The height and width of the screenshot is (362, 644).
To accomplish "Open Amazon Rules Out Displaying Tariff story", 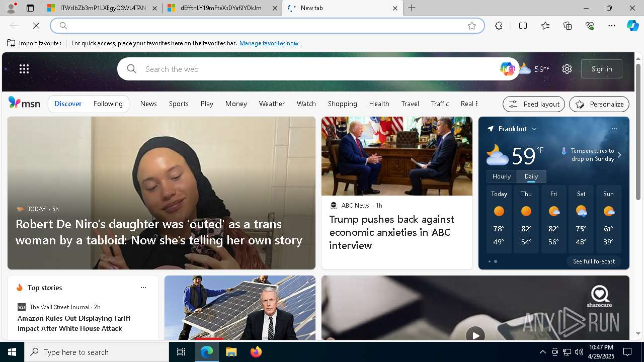I will 74,323.
